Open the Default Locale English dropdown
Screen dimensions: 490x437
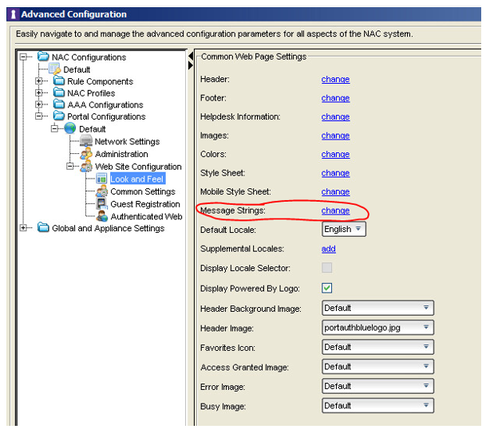click(x=344, y=229)
